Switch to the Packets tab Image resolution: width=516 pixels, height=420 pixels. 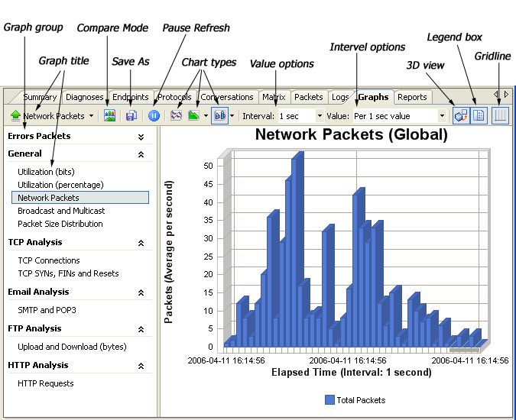tap(308, 97)
